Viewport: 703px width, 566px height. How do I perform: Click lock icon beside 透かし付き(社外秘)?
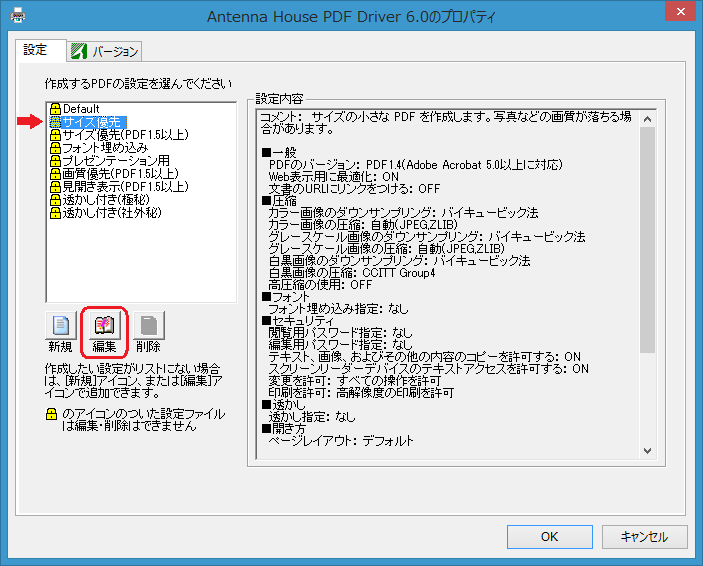pos(55,213)
